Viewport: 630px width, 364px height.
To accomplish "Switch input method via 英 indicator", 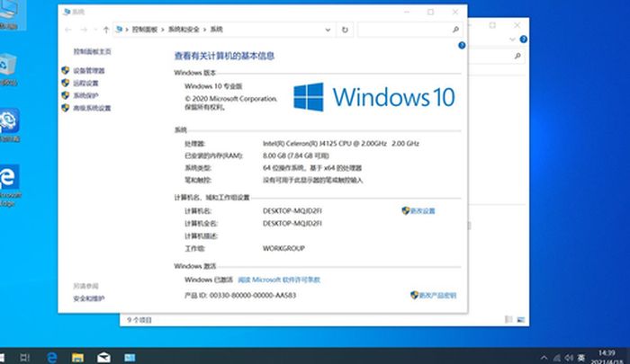I will (x=581, y=358).
